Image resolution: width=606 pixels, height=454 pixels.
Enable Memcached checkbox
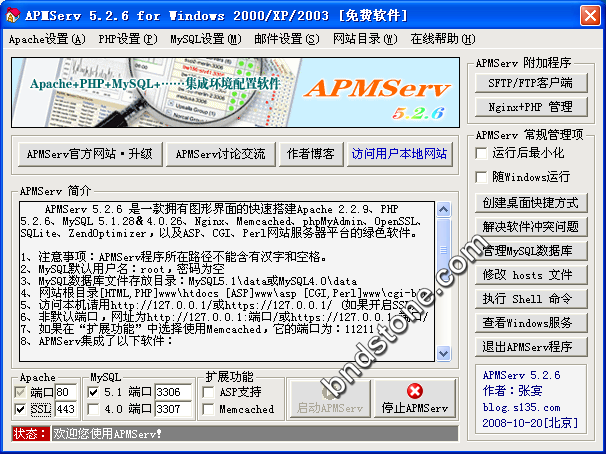coord(208,409)
